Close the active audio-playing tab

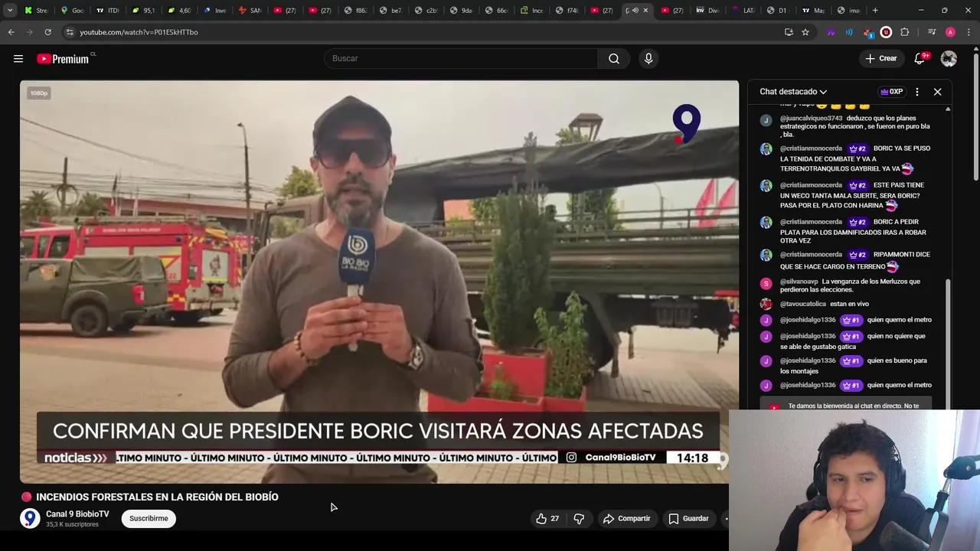645,10
